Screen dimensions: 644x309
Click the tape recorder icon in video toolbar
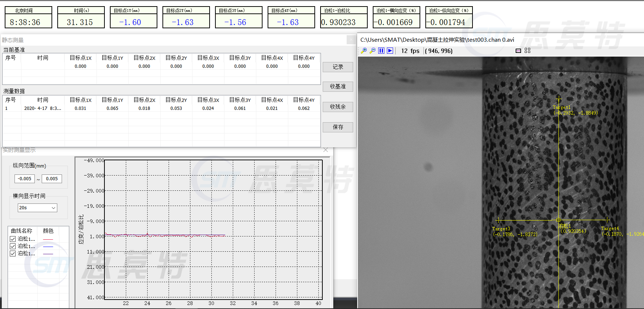(x=518, y=51)
